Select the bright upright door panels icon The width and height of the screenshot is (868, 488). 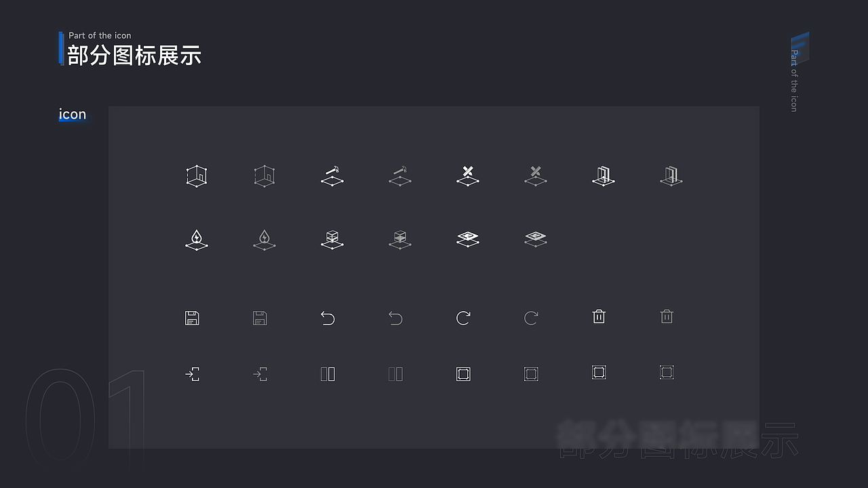point(603,176)
